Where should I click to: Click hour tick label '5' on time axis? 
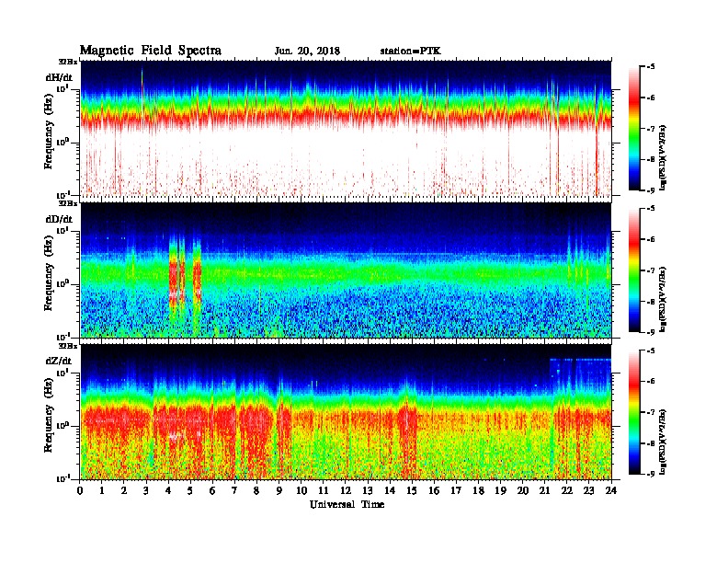pos(191,490)
